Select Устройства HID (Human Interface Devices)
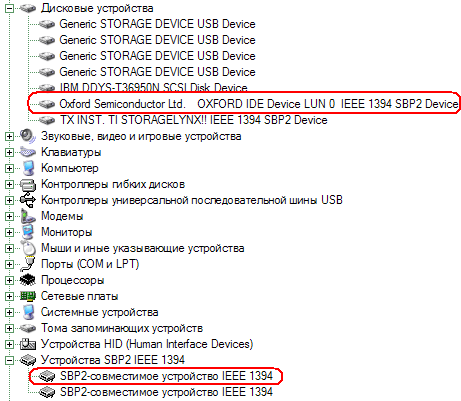 [x=147, y=344]
